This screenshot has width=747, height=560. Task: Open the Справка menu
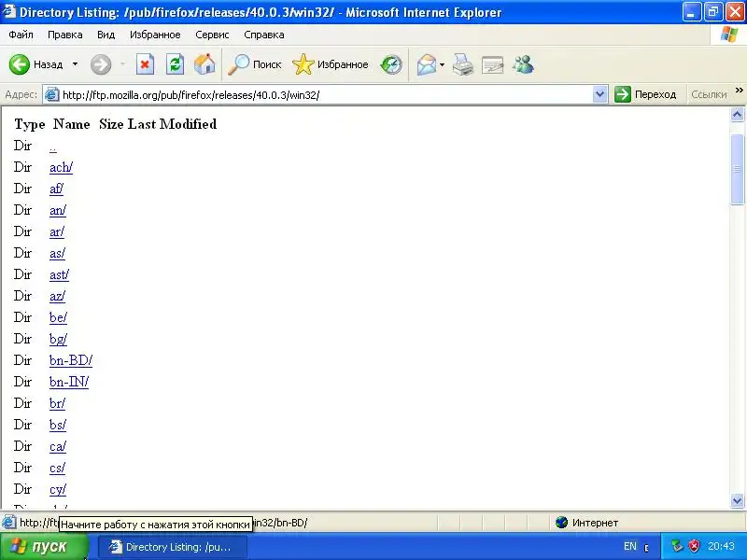(x=264, y=35)
